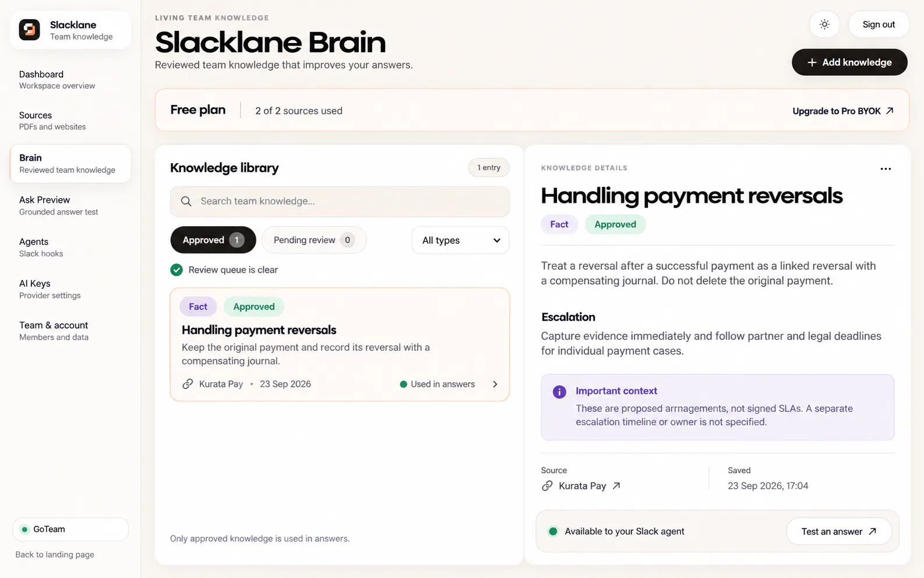Image resolution: width=924 pixels, height=578 pixels.
Task: Click the Source link icon in details
Action: 547,486
